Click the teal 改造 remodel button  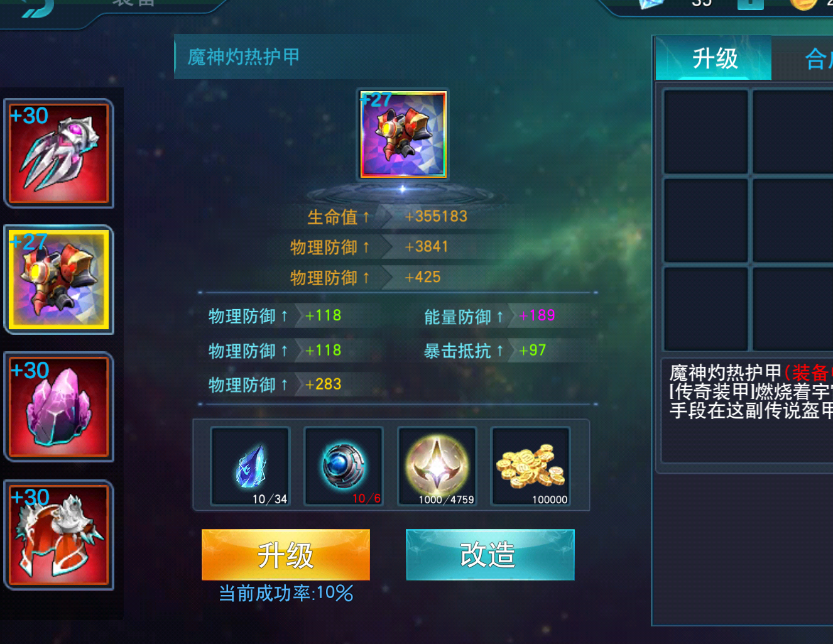(490, 555)
